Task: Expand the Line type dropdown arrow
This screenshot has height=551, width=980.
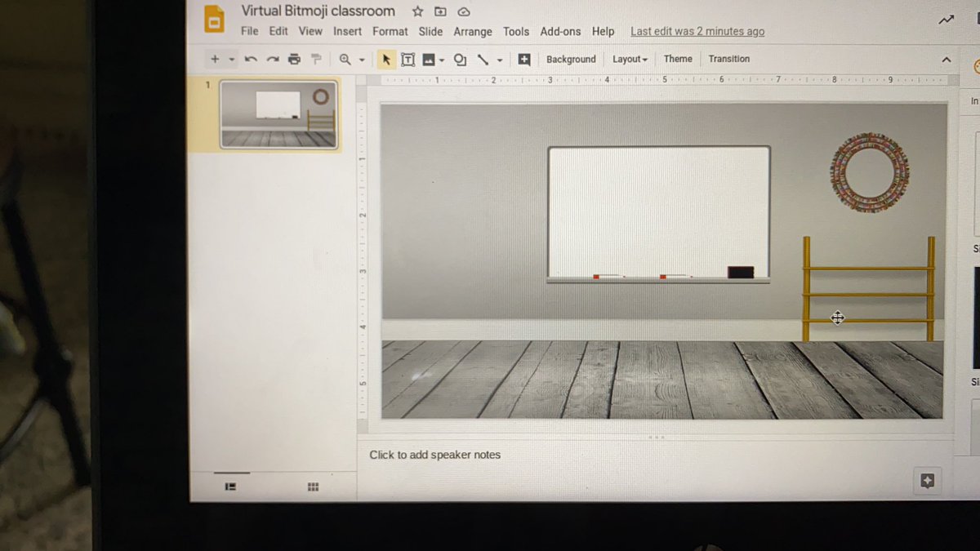Action: tap(500, 60)
